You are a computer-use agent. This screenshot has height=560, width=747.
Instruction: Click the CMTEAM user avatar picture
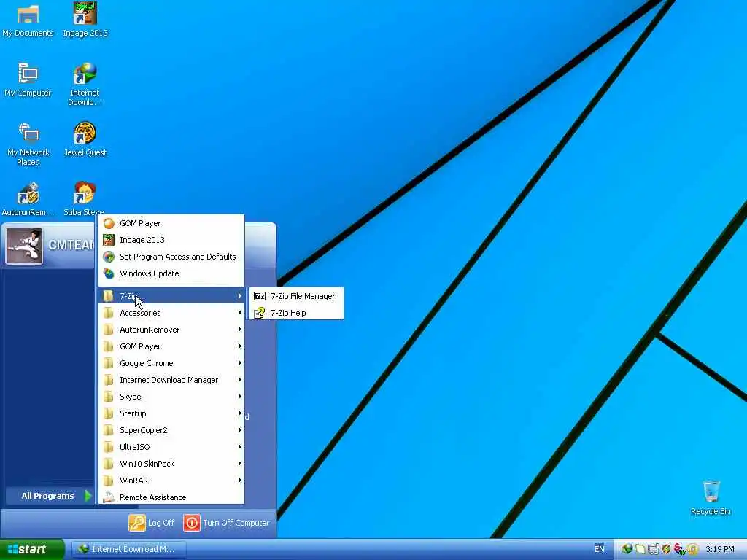click(x=24, y=246)
